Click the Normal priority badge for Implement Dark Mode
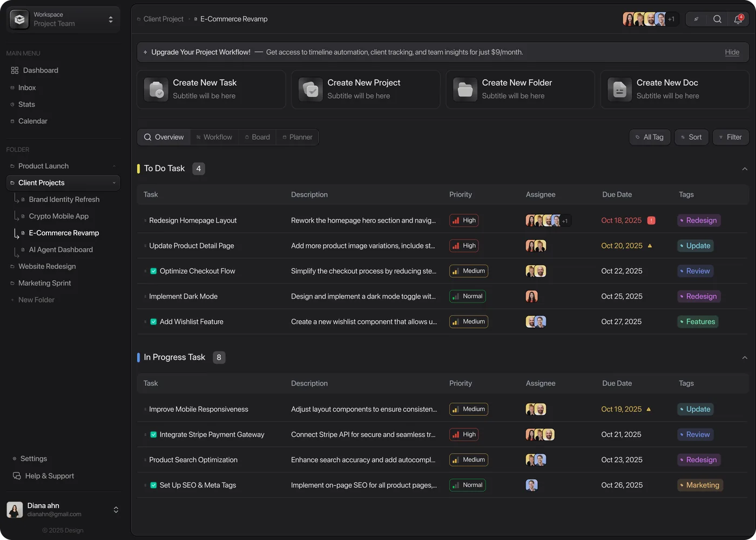This screenshot has width=756, height=540. coord(468,296)
